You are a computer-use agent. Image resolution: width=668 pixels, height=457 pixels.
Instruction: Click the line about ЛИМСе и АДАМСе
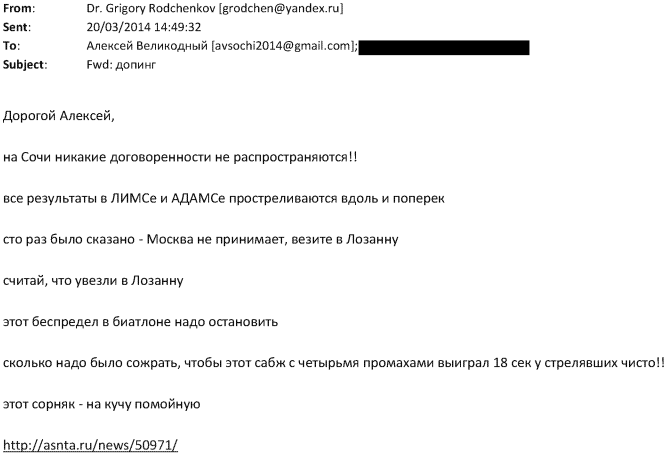pyautogui.click(x=224, y=198)
